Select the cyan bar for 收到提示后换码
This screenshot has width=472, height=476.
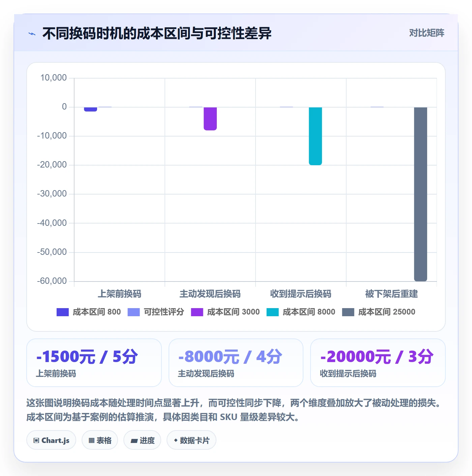click(315, 136)
